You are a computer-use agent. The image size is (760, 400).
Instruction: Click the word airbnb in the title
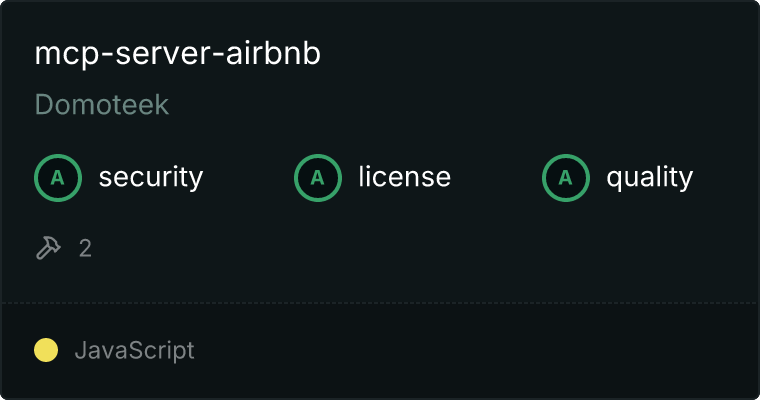(273, 52)
